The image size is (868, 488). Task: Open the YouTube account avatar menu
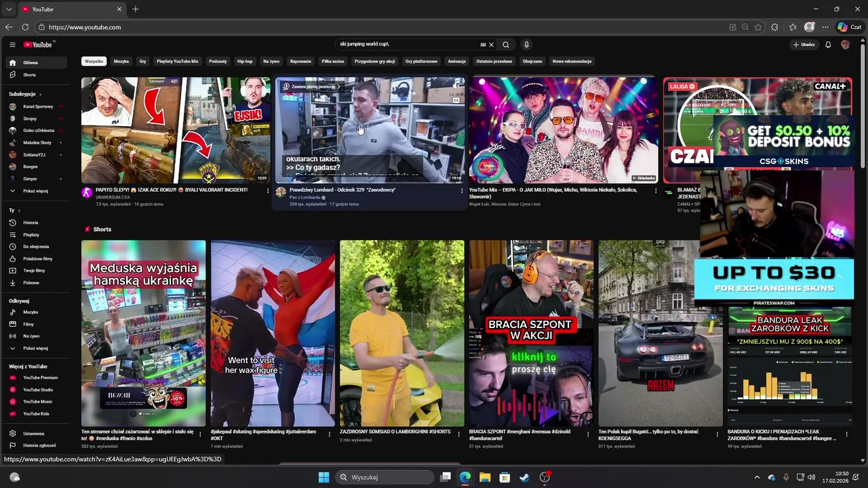pos(845,45)
